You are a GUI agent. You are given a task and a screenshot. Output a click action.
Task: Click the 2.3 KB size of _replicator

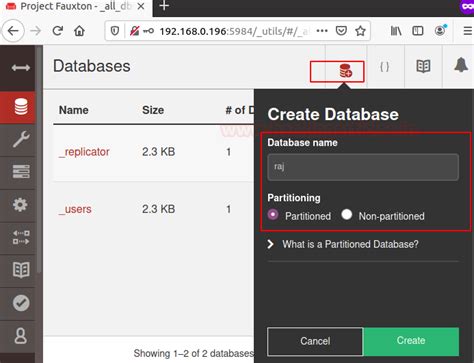pos(159,152)
